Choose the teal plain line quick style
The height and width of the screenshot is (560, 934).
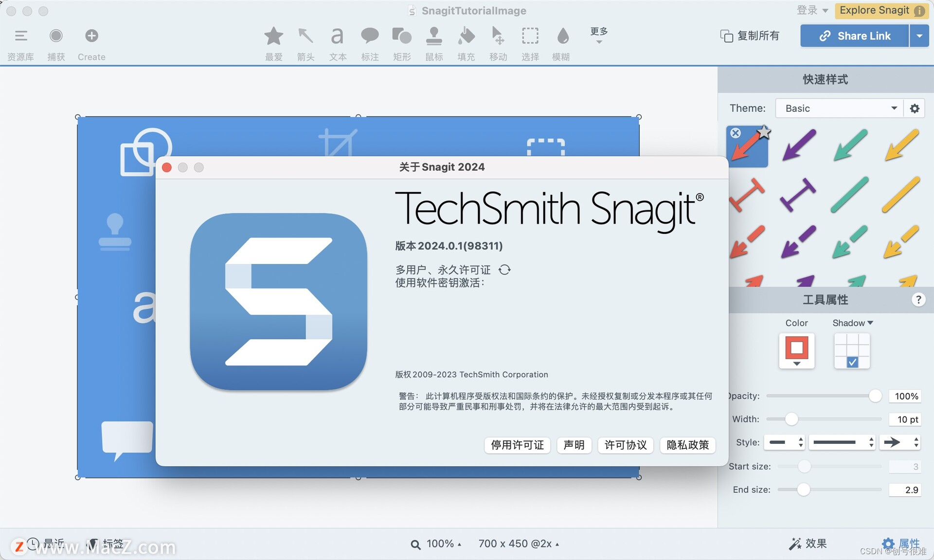850,194
